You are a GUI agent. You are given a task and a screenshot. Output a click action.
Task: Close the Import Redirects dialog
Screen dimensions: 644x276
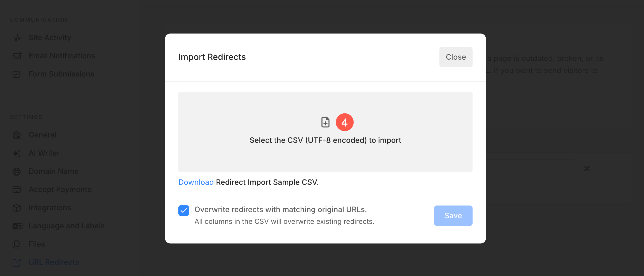tap(455, 57)
